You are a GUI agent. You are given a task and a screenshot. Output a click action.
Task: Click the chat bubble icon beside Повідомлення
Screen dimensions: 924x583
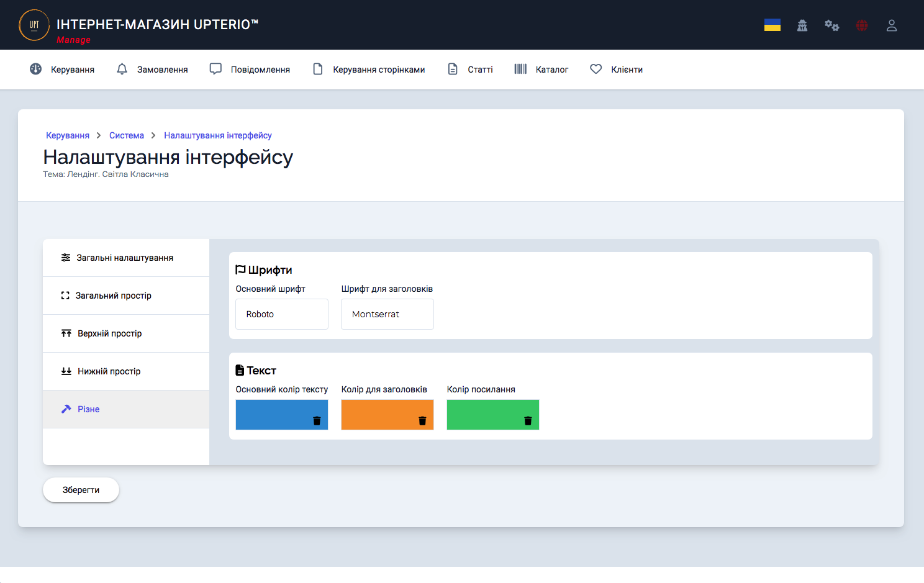pos(215,69)
